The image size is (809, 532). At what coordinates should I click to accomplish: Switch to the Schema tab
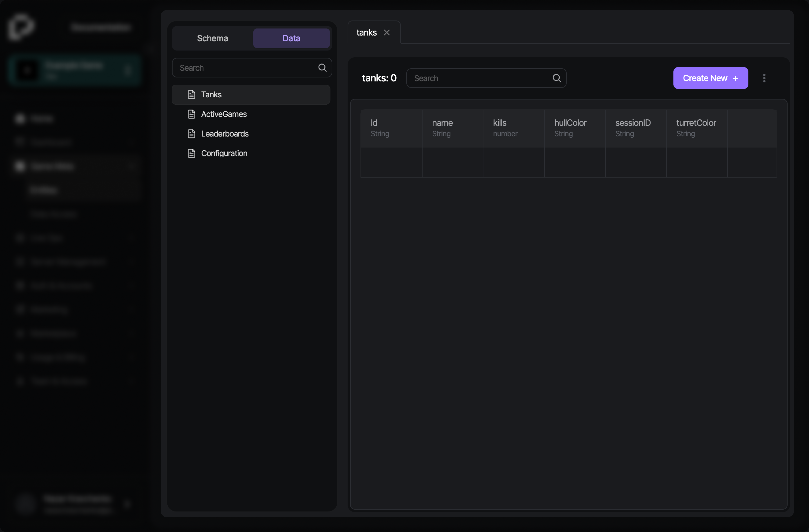[212, 38]
